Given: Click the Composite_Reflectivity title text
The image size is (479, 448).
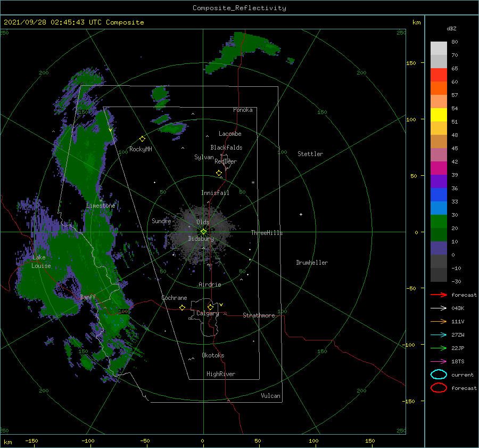Looking at the screenshot, I should [240, 8].
